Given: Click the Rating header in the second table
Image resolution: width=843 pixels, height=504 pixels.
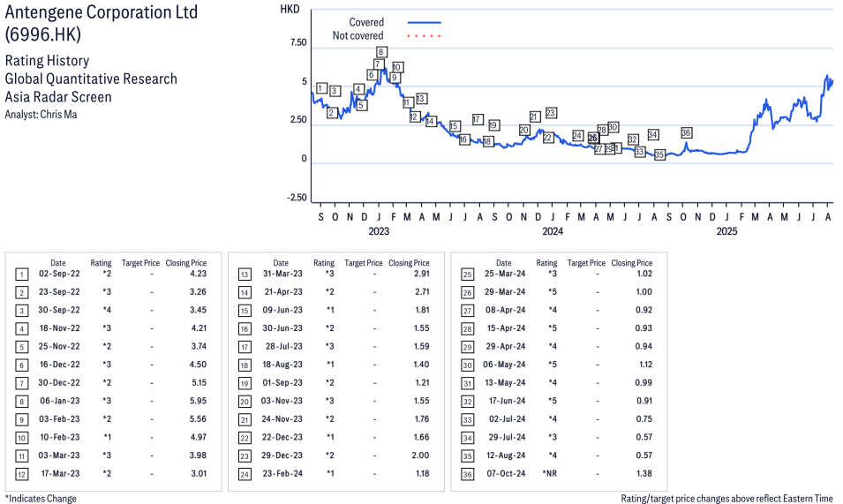Looking at the screenshot, I should pos(324,263).
